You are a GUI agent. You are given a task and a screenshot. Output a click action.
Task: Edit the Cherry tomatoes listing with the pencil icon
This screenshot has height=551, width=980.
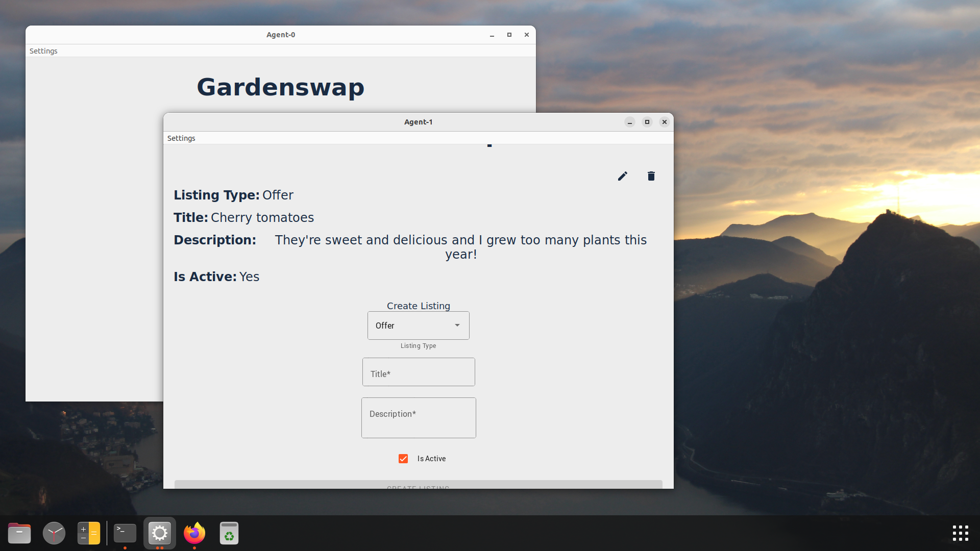(622, 176)
